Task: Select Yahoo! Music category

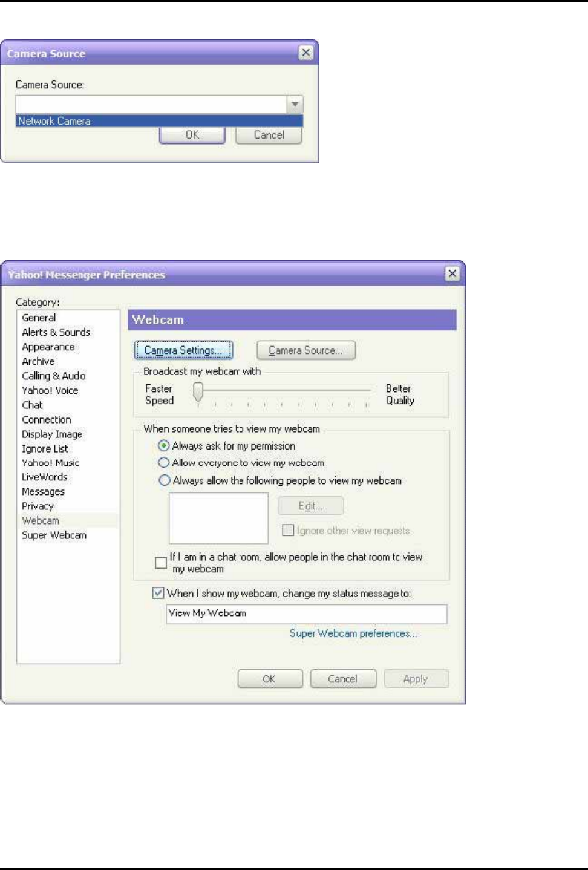Action: pos(50,463)
